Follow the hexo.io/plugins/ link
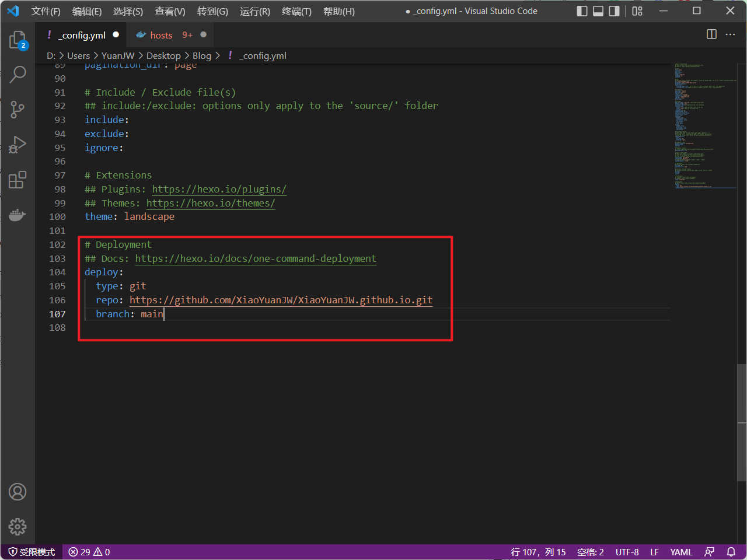 (219, 189)
